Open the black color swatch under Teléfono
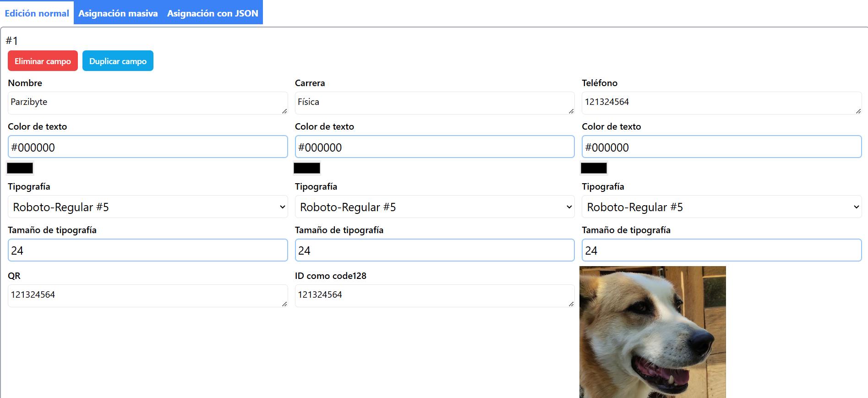The width and height of the screenshot is (868, 398). 594,169
